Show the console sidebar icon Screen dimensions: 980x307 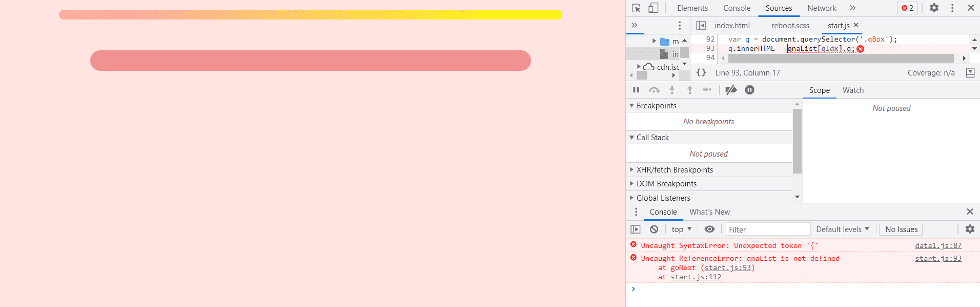pos(636,229)
